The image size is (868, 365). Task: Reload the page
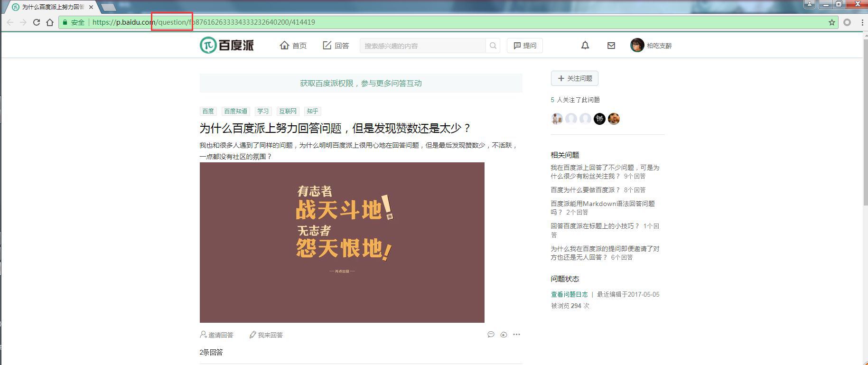37,22
